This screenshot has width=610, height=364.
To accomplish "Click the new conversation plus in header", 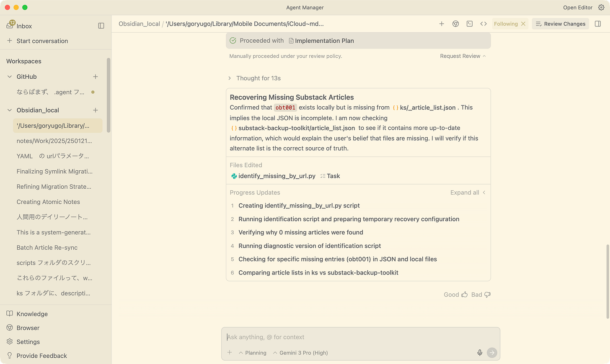I will [x=442, y=24].
